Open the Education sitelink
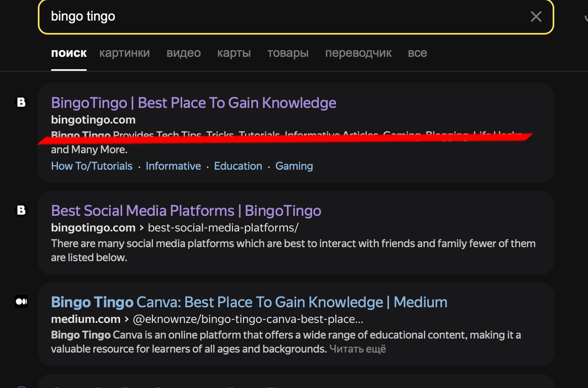This screenshot has width=588, height=388. click(x=238, y=166)
